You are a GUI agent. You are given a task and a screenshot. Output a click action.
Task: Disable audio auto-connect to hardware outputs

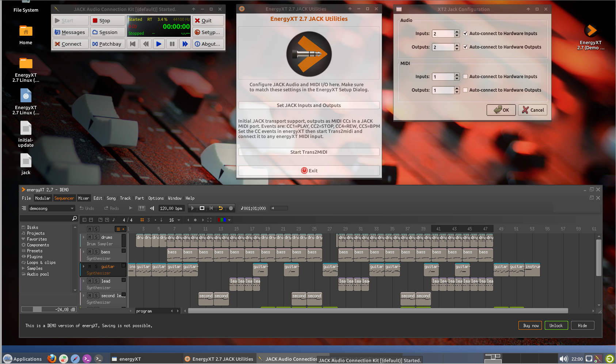click(x=465, y=47)
